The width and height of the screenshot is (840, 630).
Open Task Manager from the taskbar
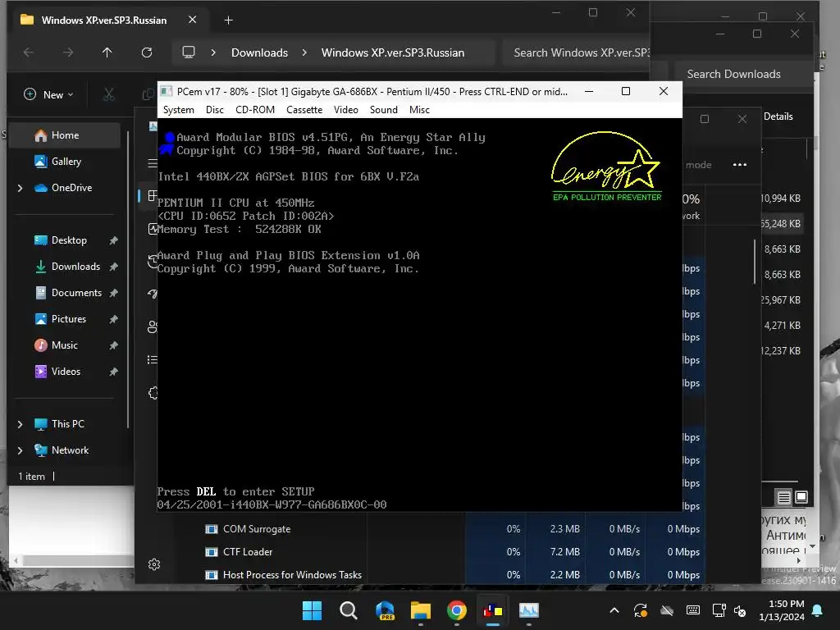[529, 610]
